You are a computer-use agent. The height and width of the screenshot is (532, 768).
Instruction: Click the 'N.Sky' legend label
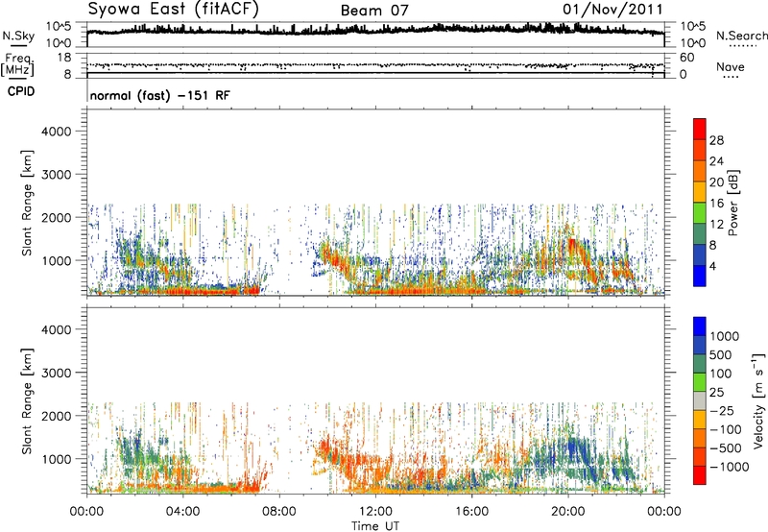point(18,36)
